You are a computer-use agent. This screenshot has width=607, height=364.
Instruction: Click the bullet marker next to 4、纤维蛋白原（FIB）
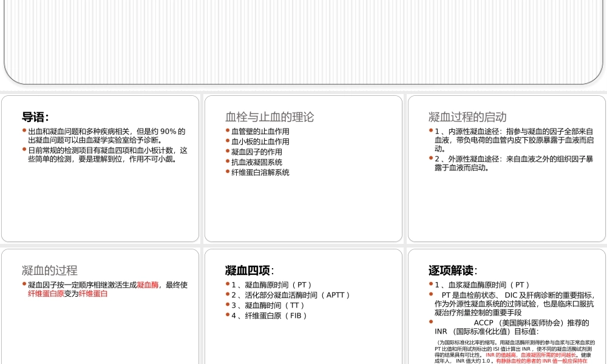(227, 315)
